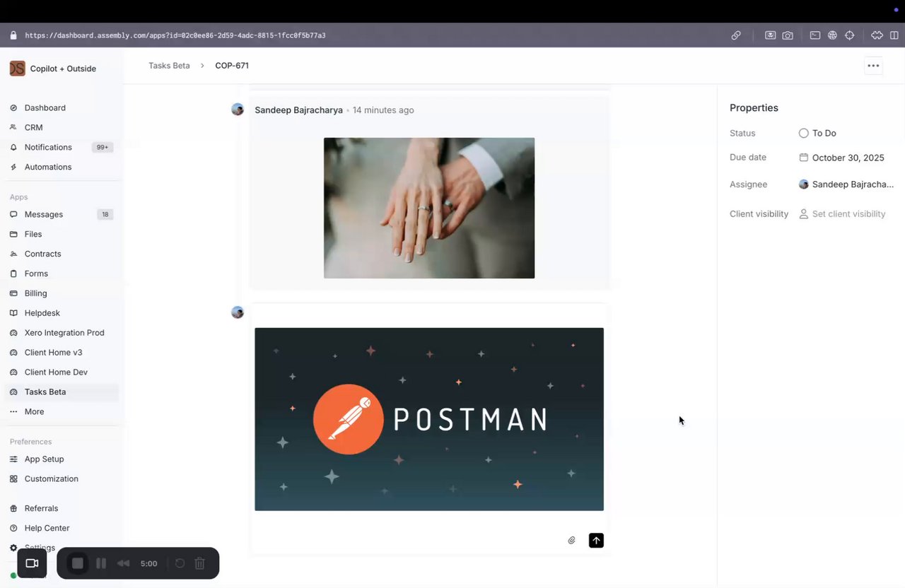The image size is (905, 588).
Task: Open the browser extensions puzzle icon
Action: tap(877, 35)
